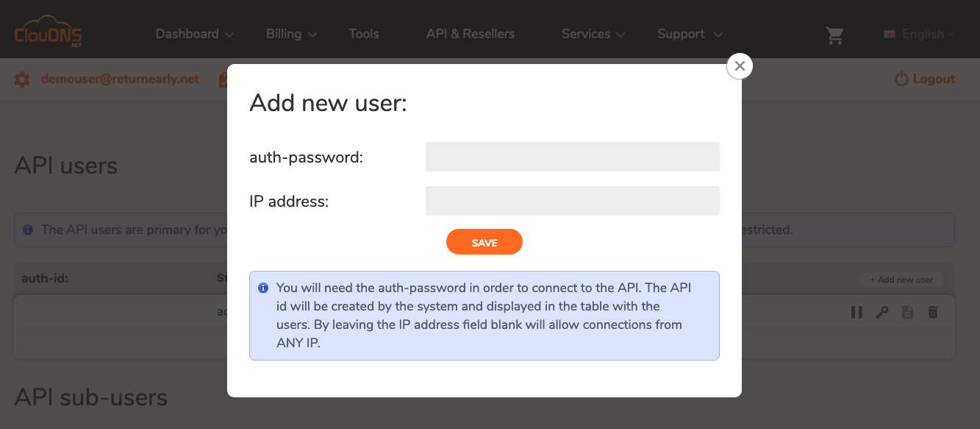Open the English language selector
This screenshot has height=429, width=980.
[918, 34]
